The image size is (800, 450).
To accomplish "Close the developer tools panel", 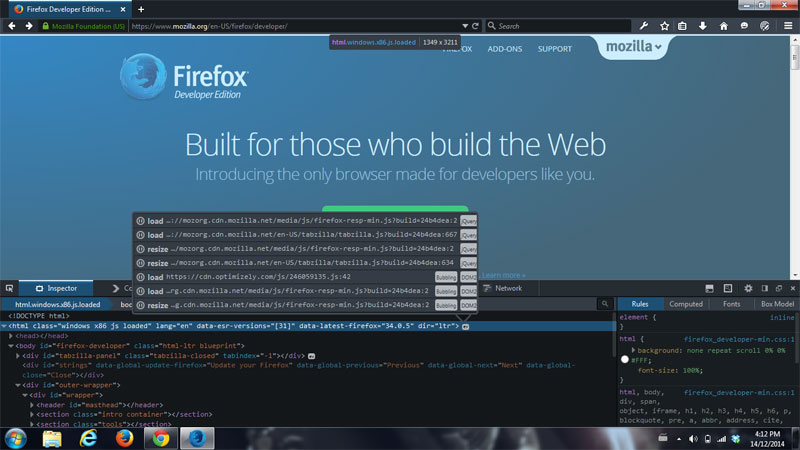I will point(793,288).
